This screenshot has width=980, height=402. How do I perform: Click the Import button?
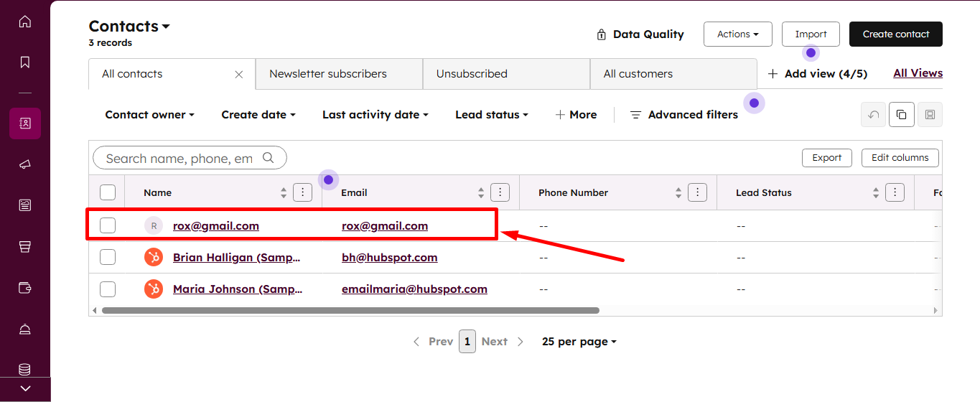[x=811, y=34]
